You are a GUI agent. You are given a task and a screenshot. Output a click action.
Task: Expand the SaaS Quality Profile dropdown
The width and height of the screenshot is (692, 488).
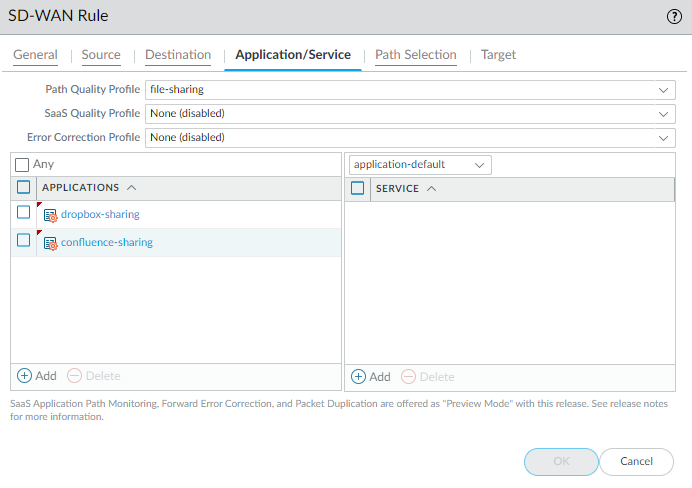coord(664,113)
